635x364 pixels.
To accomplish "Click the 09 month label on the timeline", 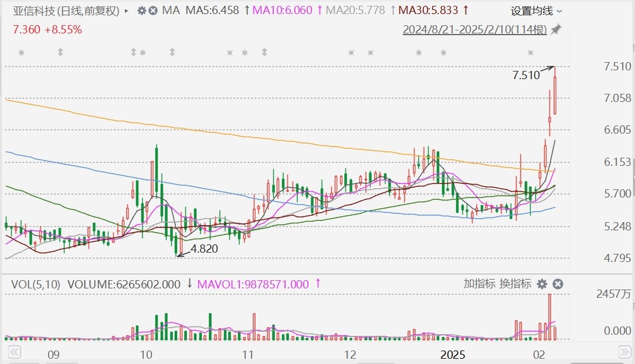I will point(53,355).
